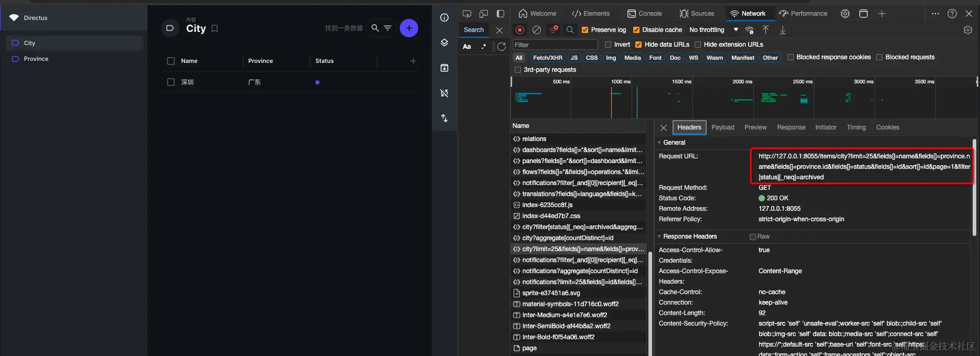The image size is (980, 356).
Task: Open the Payload tab
Action: click(x=722, y=127)
